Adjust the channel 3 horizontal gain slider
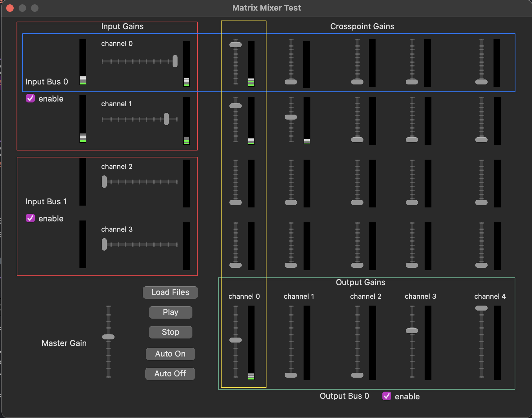The image size is (532, 418). point(104,245)
